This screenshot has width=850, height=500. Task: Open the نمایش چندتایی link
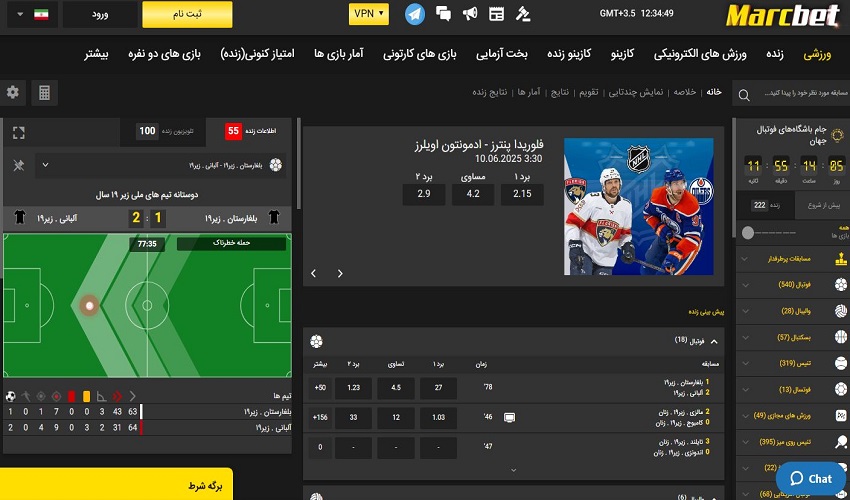tap(635, 92)
